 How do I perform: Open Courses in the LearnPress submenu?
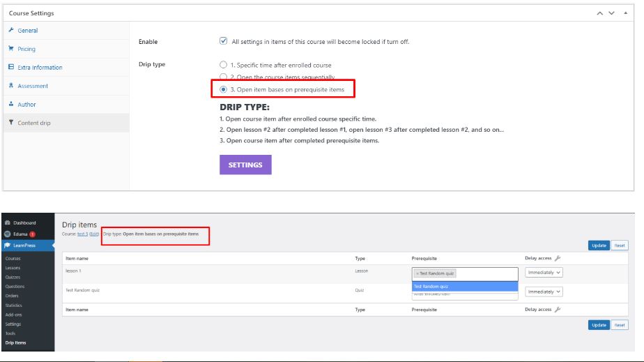coord(13,259)
